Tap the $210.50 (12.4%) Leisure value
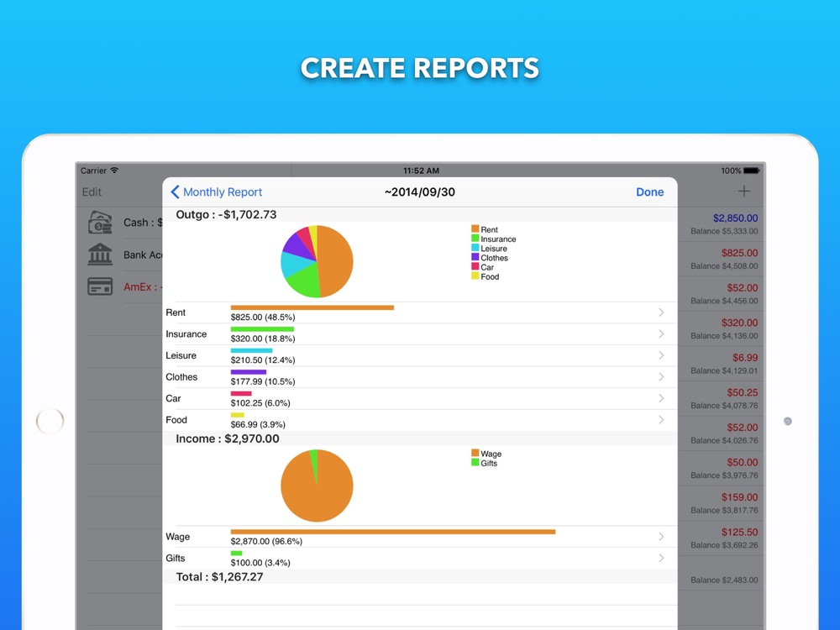 coord(262,360)
